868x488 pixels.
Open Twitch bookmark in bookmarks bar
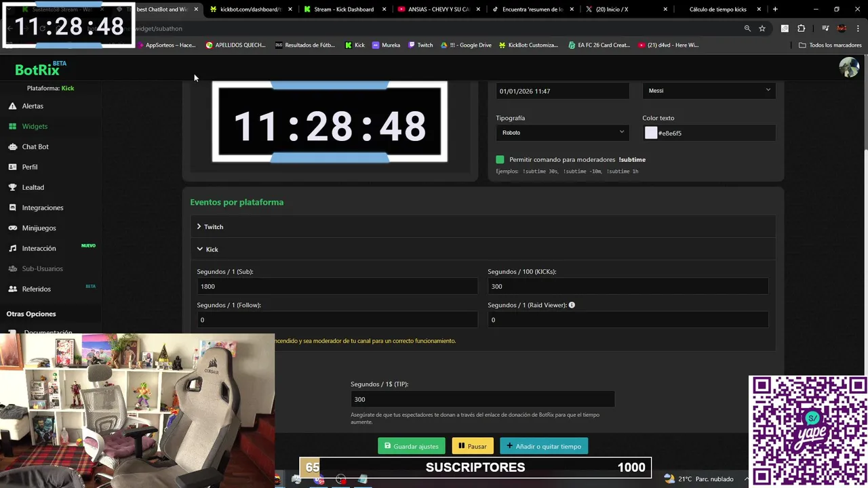click(420, 45)
